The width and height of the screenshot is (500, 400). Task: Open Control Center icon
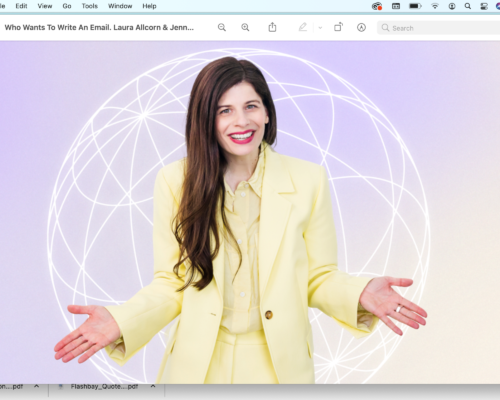[x=484, y=6]
